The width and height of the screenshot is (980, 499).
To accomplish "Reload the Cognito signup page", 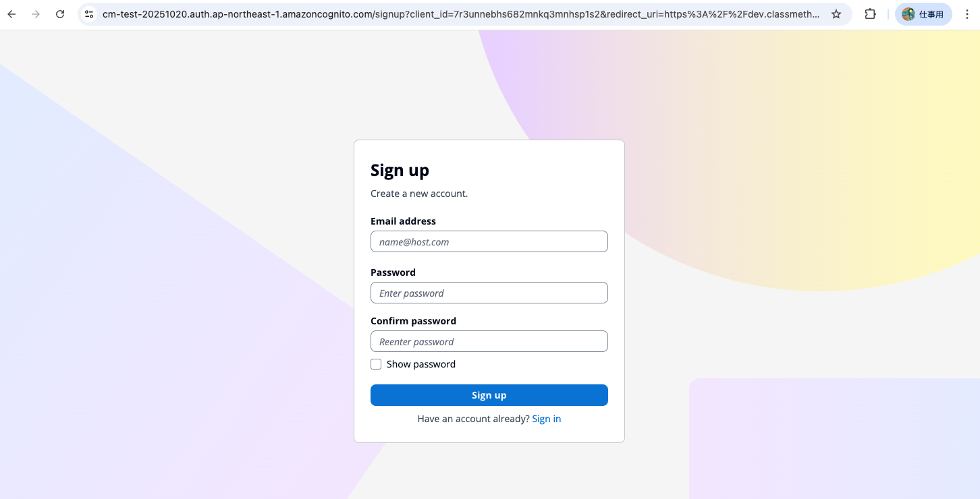I will click(x=60, y=14).
